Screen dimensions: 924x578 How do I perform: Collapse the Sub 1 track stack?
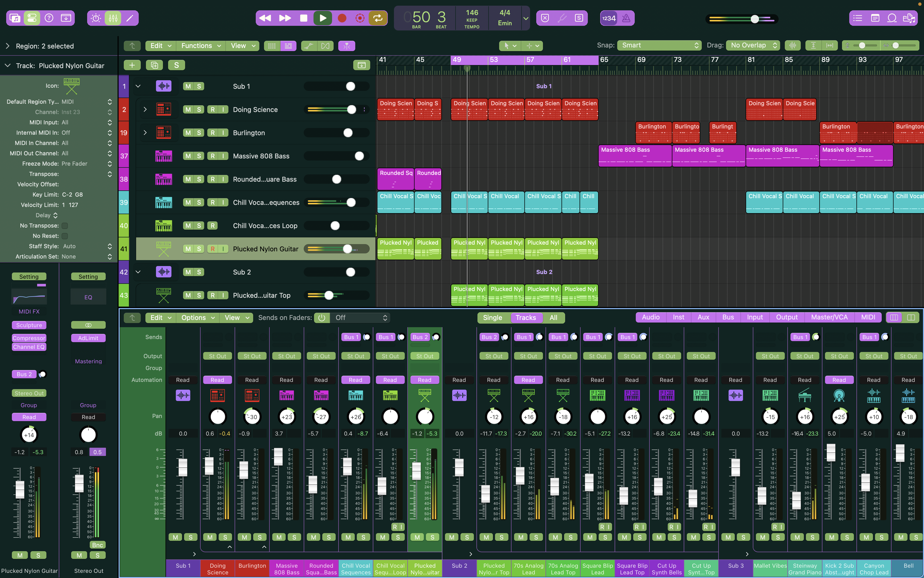138,86
